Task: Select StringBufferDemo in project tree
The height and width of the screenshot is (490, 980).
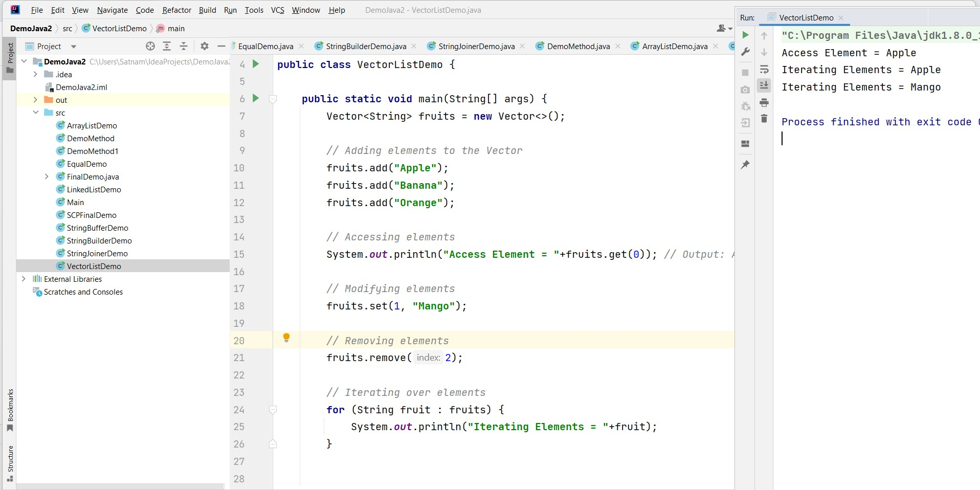Action: [97, 228]
